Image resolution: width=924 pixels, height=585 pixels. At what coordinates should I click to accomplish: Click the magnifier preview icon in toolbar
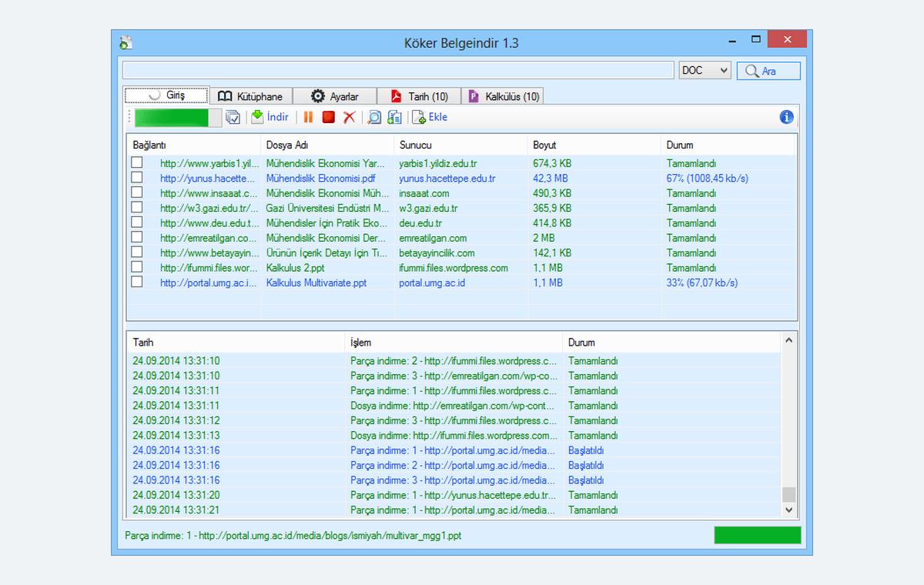point(374,117)
